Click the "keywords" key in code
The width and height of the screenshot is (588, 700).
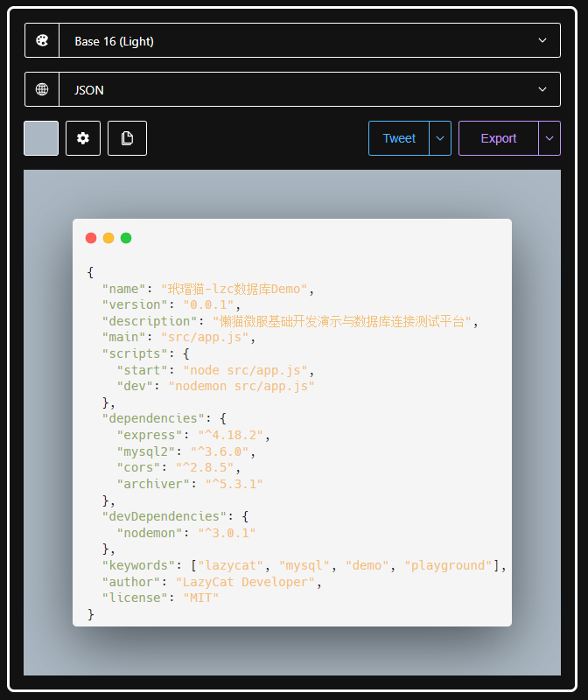coord(138,565)
